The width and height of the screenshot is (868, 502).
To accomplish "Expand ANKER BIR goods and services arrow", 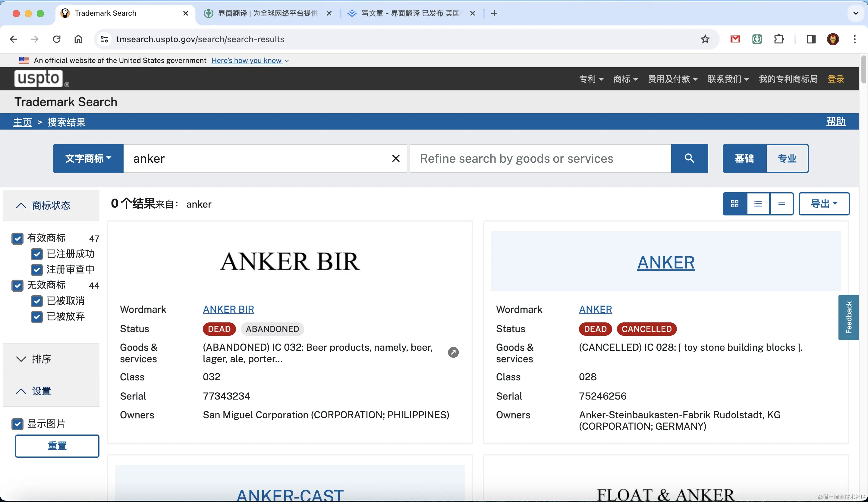I will coord(453,352).
